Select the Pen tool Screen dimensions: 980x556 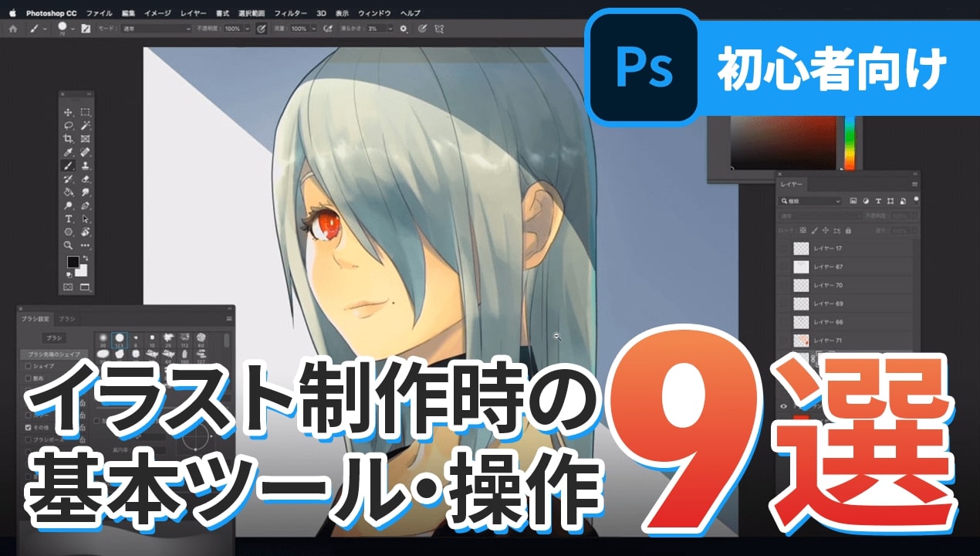click(x=85, y=205)
